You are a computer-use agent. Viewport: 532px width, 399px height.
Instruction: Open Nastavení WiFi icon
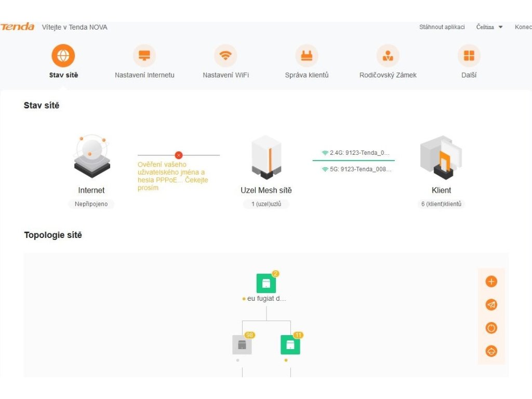pos(225,56)
